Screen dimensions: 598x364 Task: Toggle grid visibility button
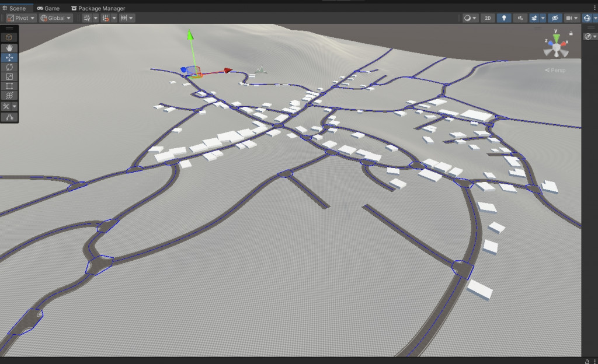[87, 18]
